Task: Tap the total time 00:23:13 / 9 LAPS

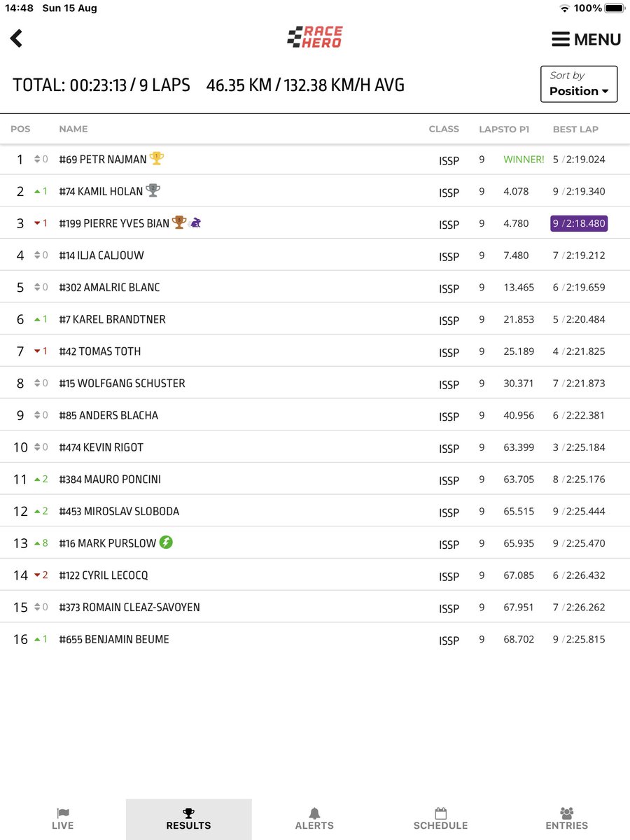Action: click(x=101, y=85)
